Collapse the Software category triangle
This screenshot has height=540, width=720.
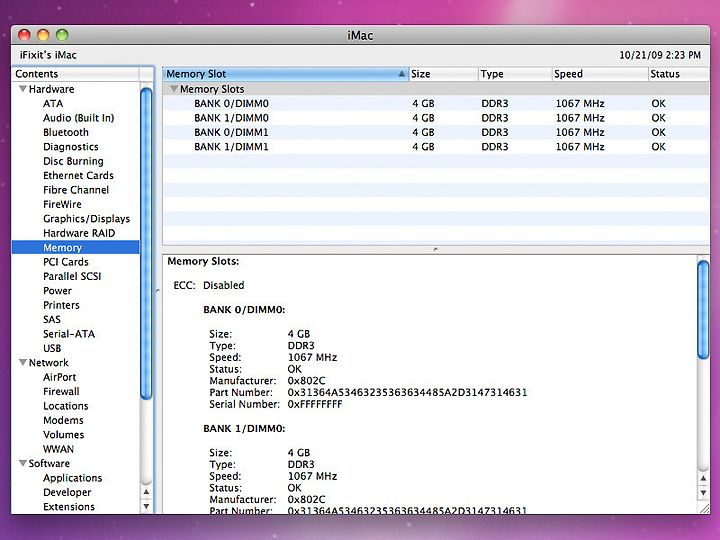pos(22,463)
